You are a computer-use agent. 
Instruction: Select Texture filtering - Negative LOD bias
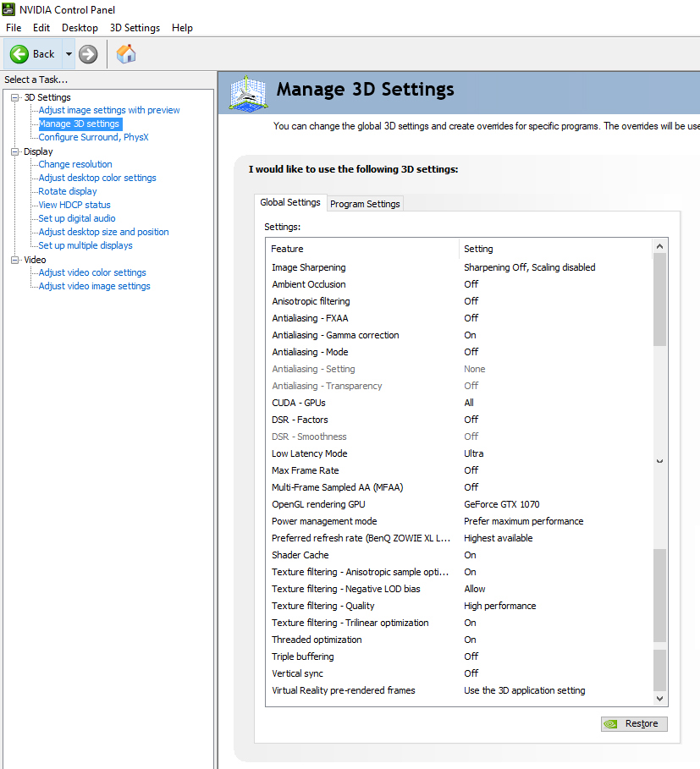pyautogui.click(x=460, y=589)
